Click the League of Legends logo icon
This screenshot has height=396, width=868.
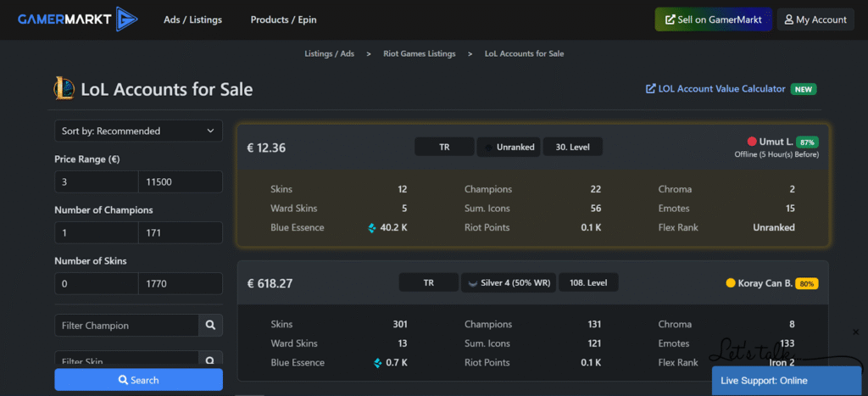[x=63, y=88]
